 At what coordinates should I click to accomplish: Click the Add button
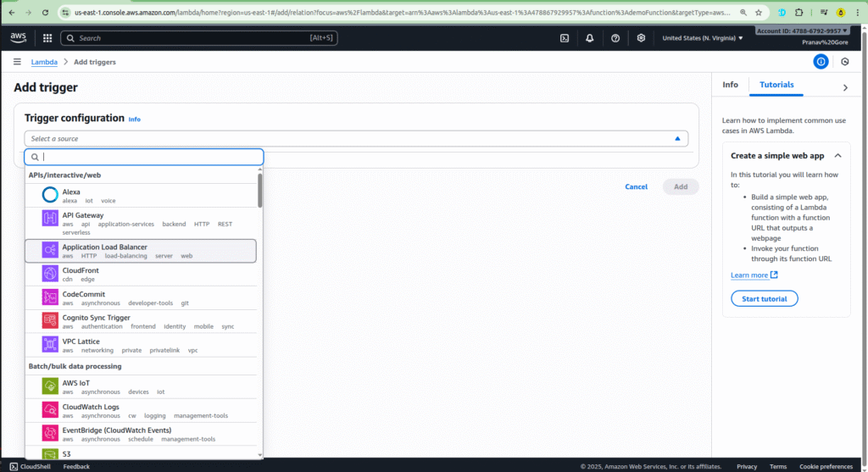tap(681, 187)
